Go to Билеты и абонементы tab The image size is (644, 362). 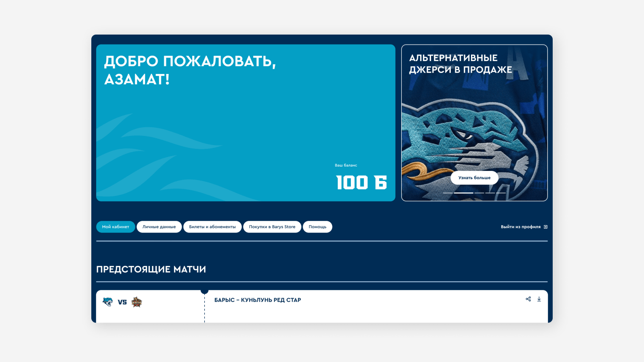[x=212, y=227]
